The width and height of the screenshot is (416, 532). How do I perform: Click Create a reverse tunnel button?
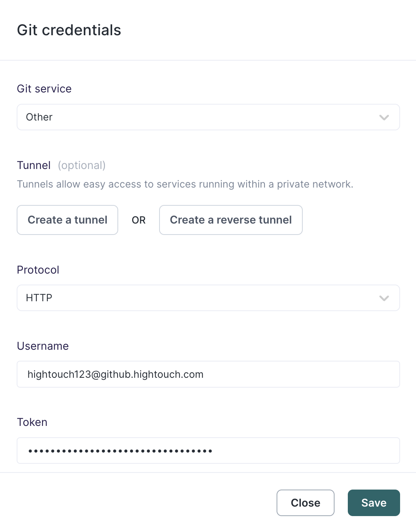click(231, 220)
